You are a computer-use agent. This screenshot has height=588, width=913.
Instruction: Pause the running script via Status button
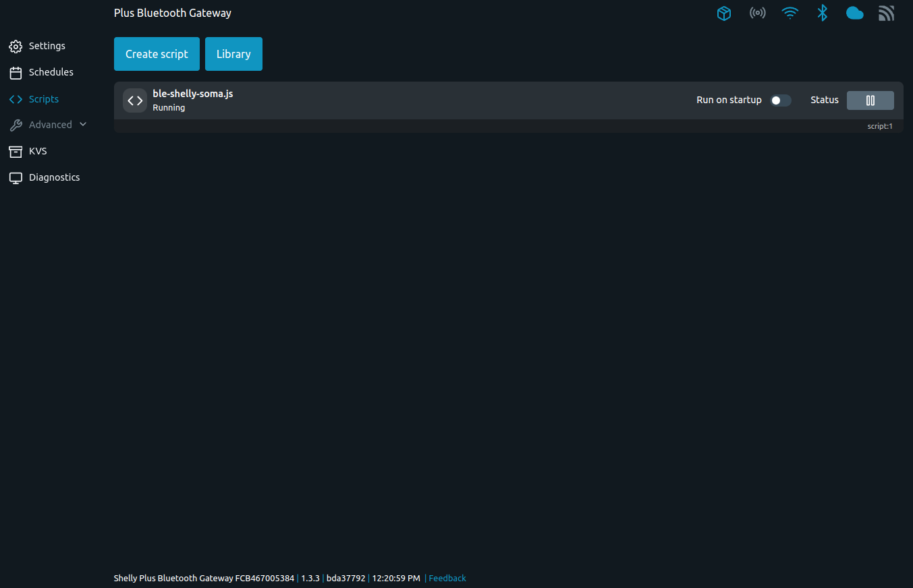(870, 100)
